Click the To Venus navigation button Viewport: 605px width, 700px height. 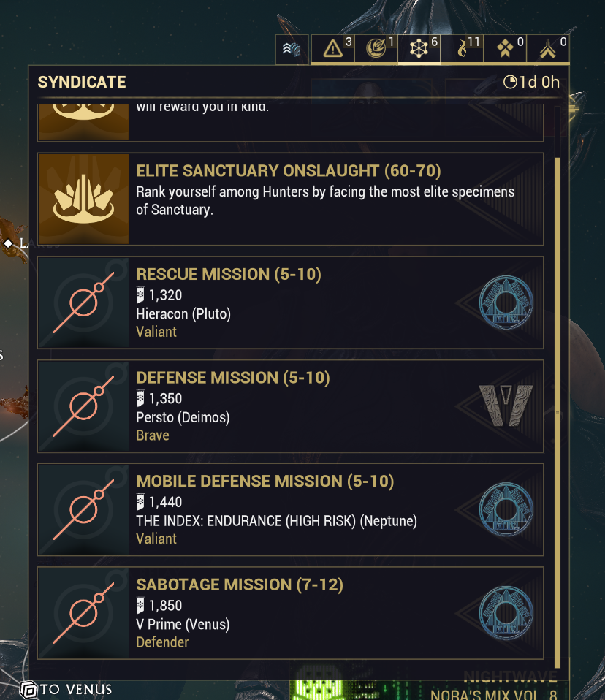tap(66, 689)
